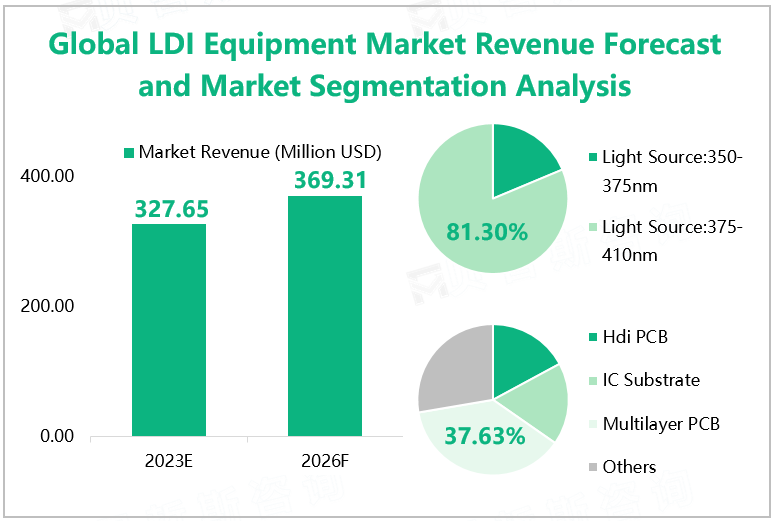Click 'Light Source:375-410nm' legend text
The width and height of the screenshot is (774, 521).
coord(672,241)
